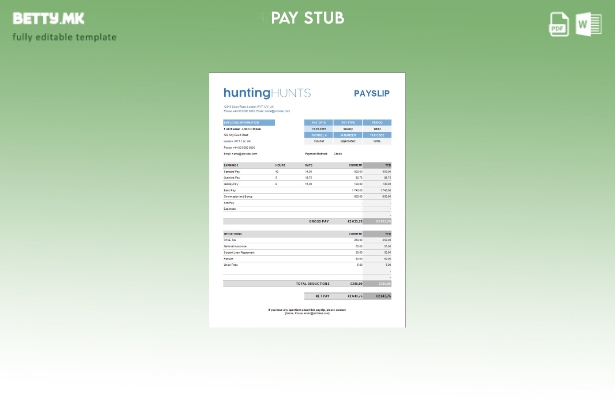Select the Employee Information header bar
The width and height of the screenshot is (615, 400).
(x=248, y=122)
